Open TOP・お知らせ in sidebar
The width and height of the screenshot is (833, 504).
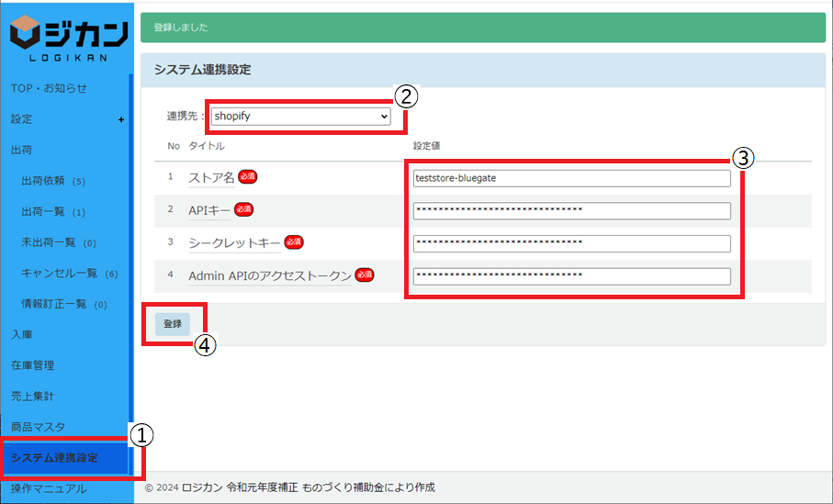pos(49,88)
